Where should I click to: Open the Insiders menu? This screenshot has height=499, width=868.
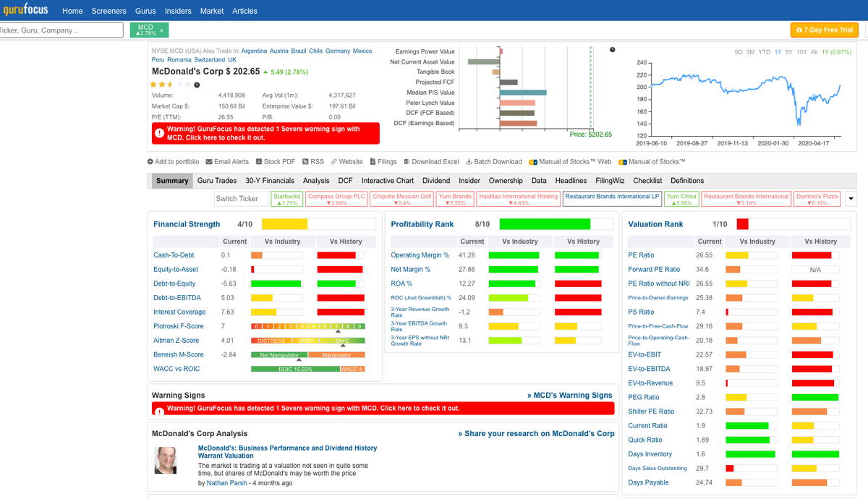[x=178, y=11]
